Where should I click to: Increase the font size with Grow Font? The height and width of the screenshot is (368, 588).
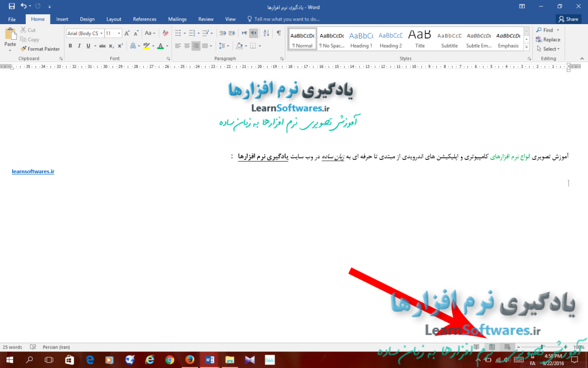coord(127,33)
